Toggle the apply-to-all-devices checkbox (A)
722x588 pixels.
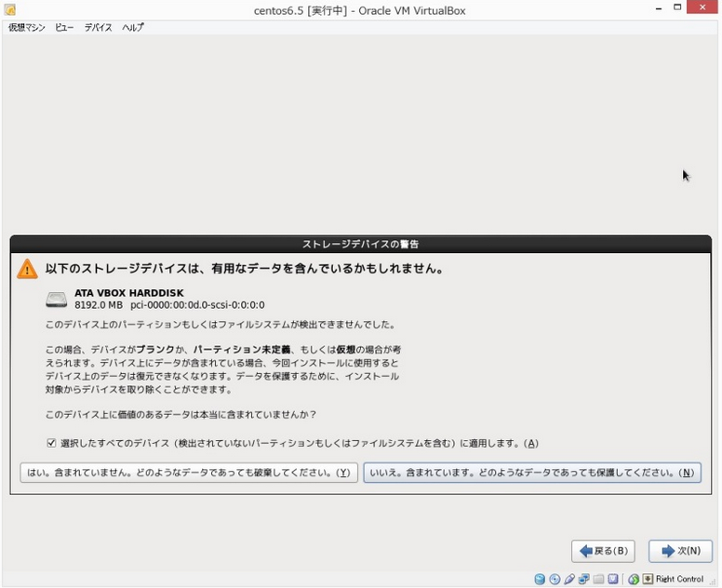51,443
